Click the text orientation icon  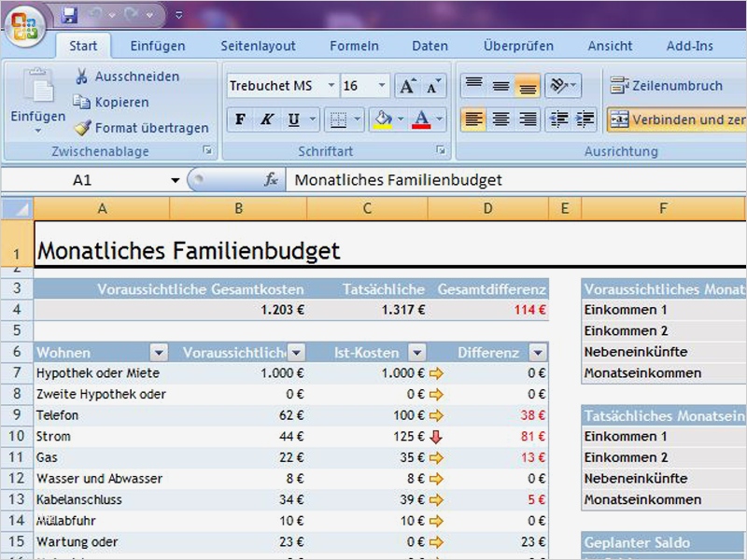[x=557, y=86]
